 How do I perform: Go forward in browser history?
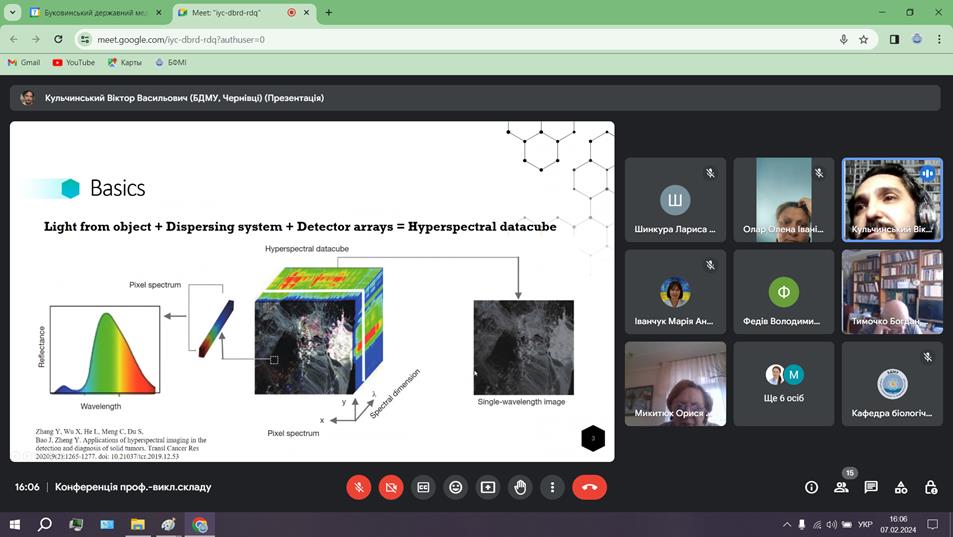pos(36,39)
